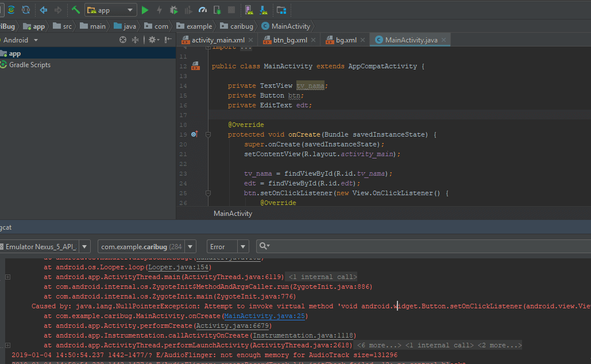Close the btn_bg.xml tab
Image resolution: width=591 pixels, height=364 pixels.
(x=313, y=40)
